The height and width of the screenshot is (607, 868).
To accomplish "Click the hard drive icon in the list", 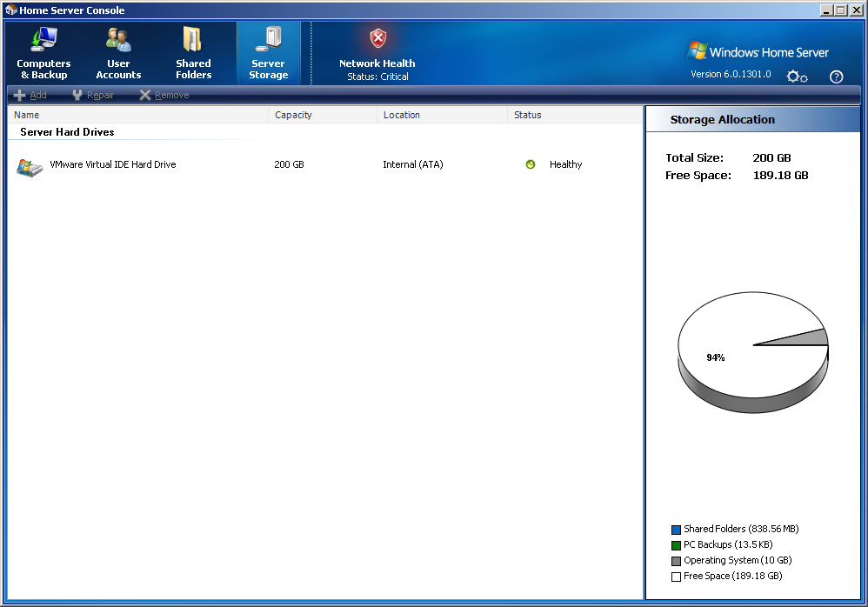I will [x=30, y=167].
